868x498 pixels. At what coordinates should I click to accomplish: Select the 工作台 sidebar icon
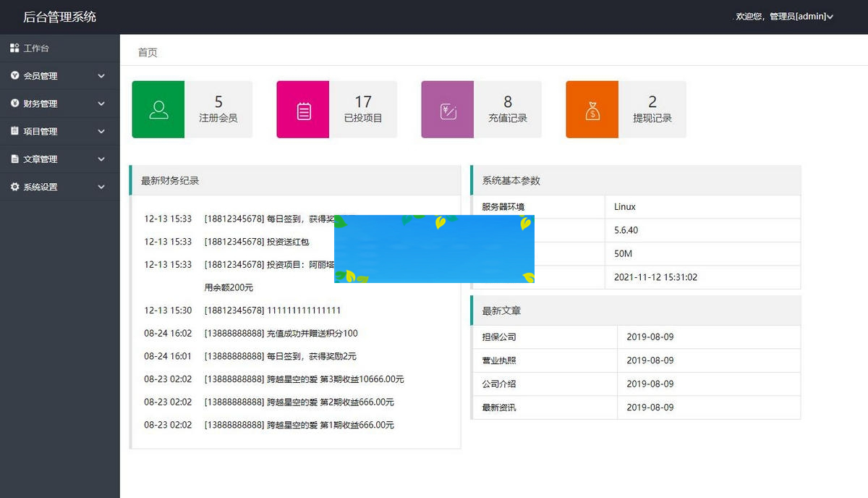[x=16, y=48]
